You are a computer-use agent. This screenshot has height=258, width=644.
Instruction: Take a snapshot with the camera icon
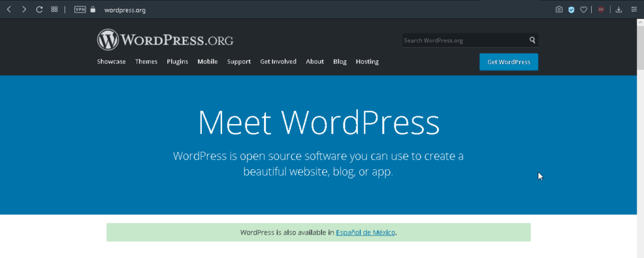[x=559, y=9]
